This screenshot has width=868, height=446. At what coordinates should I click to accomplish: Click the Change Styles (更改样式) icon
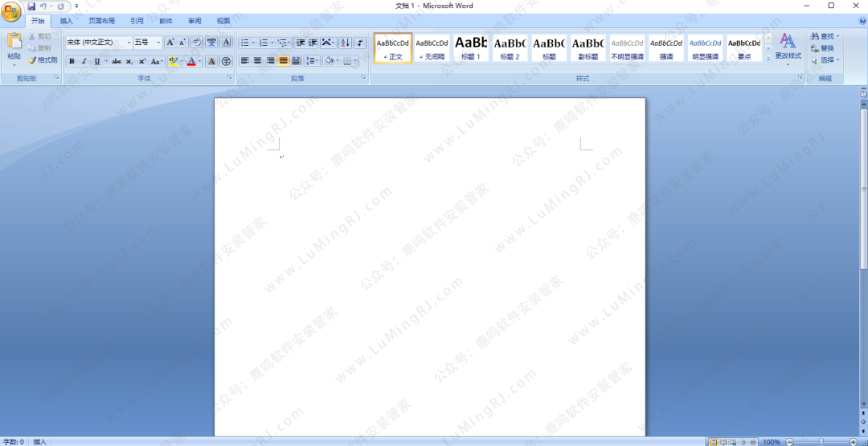788,46
